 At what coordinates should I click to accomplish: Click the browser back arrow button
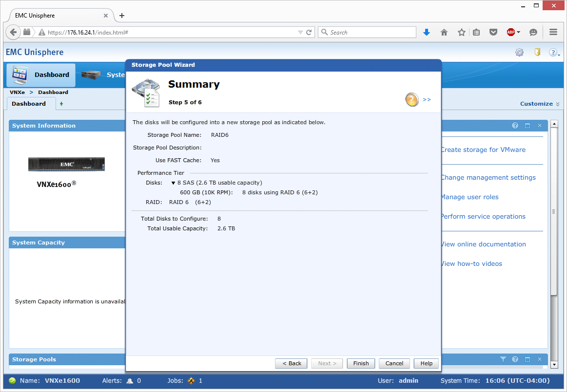pyautogui.click(x=13, y=32)
